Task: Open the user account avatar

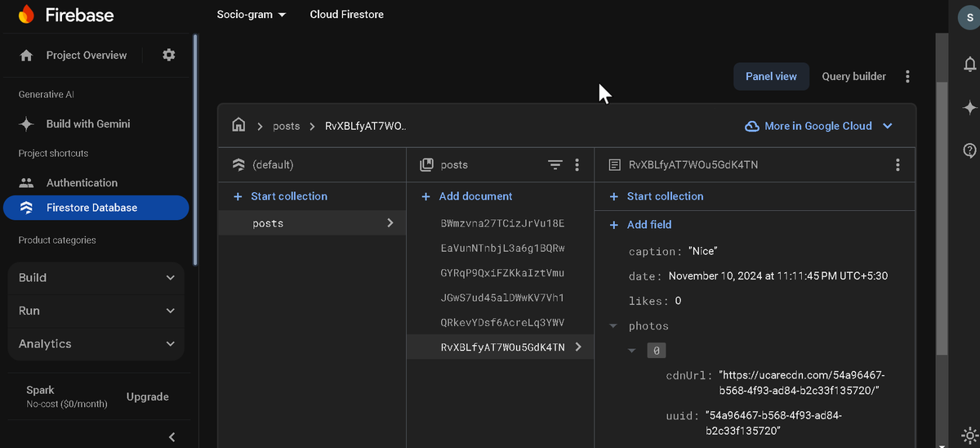Action: pos(969,16)
